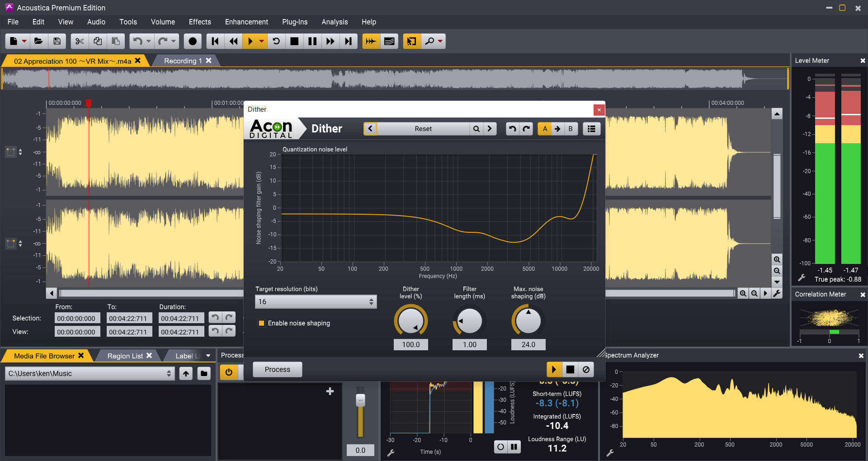This screenshot has height=461, width=868.
Task: Redo the change in the Dither dialog
Action: (x=526, y=129)
